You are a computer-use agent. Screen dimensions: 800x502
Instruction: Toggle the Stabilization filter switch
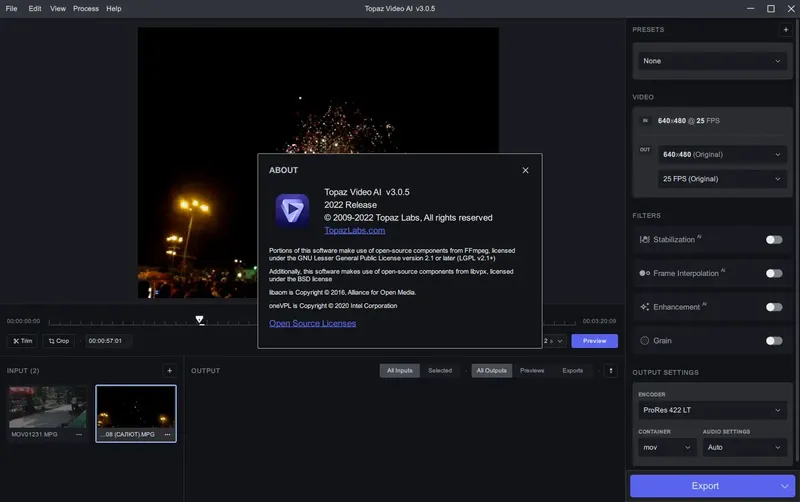(773, 240)
